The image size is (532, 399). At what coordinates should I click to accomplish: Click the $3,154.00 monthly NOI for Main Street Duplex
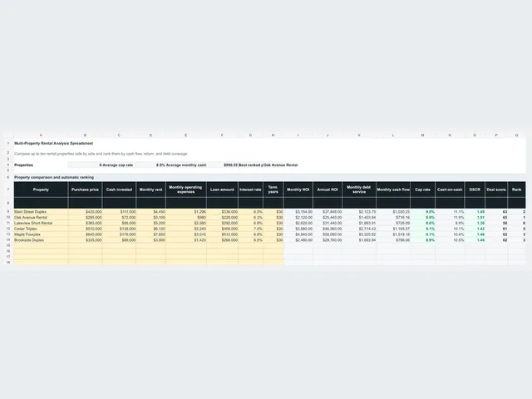click(x=298, y=212)
